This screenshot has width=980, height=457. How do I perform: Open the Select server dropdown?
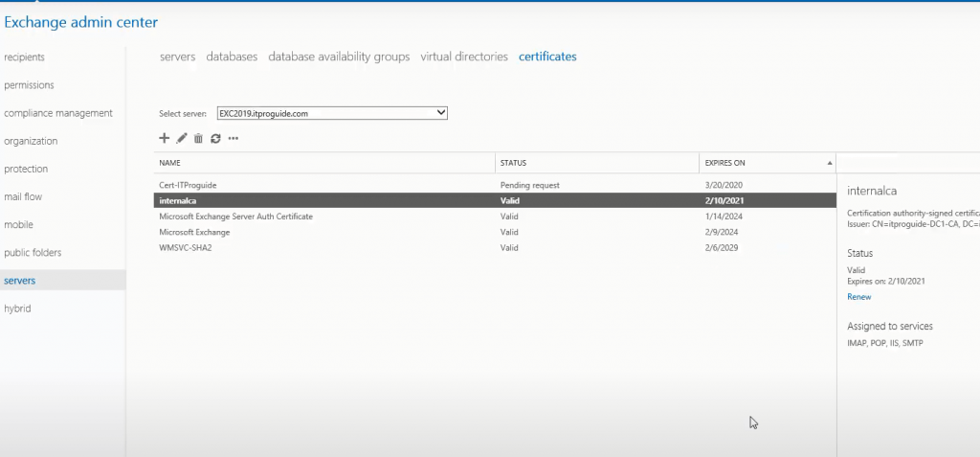(x=332, y=113)
